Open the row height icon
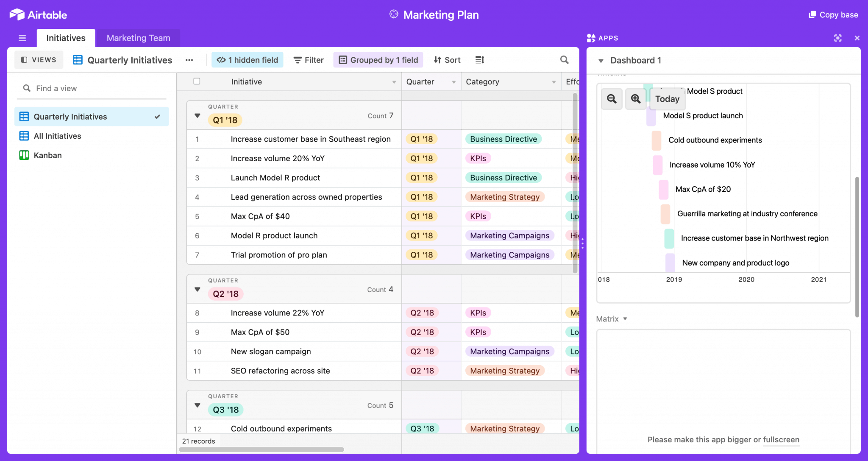The width and height of the screenshot is (868, 461). click(479, 60)
